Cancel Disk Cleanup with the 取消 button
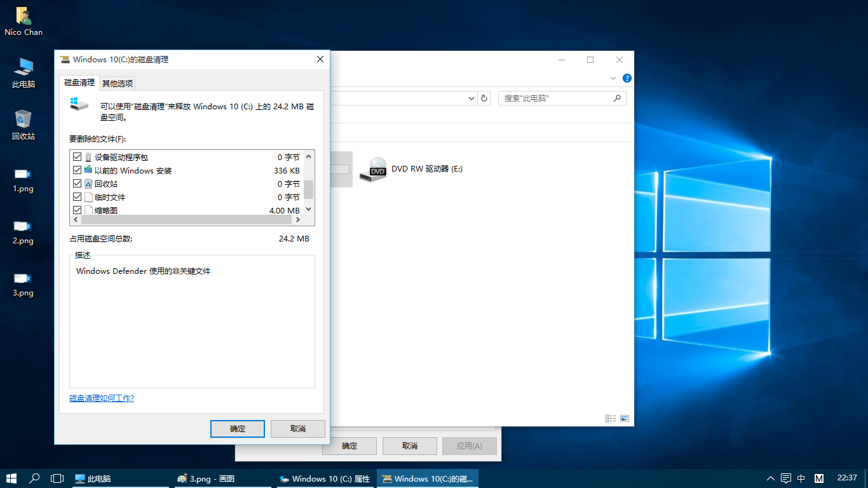 point(298,429)
